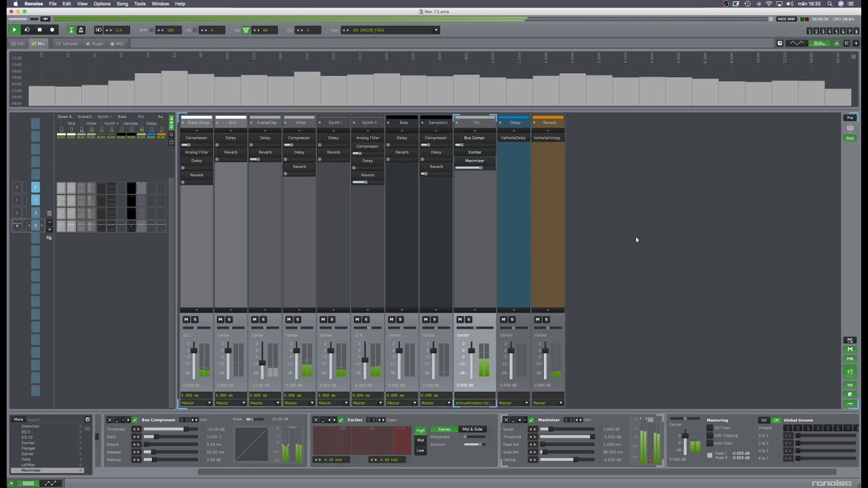The image size is (868, 488).
Task: Select the Low band in Exciter
Action: pyautogui.click(x=420, y=450)
